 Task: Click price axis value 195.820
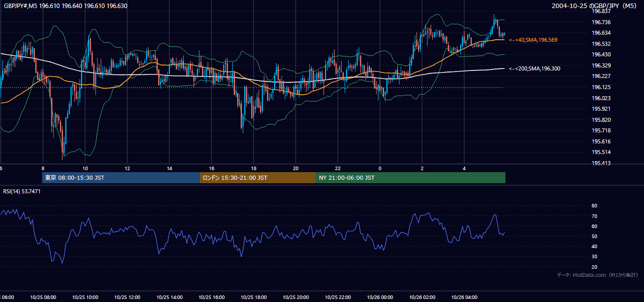coord(601,120)
